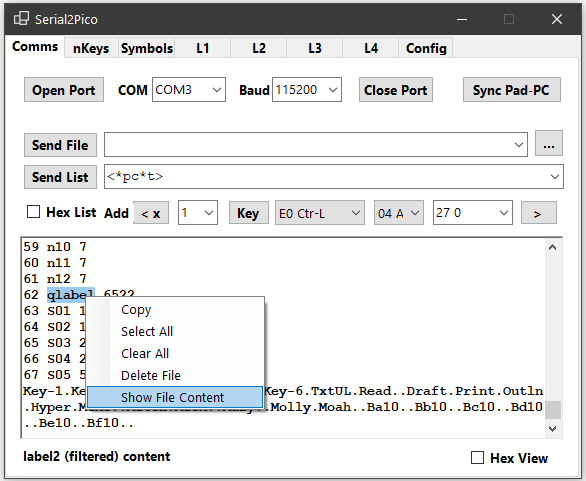The image size is (586, 481).
Task: Click the line '59 n10 7'
Action: click(x=55, y=247)
